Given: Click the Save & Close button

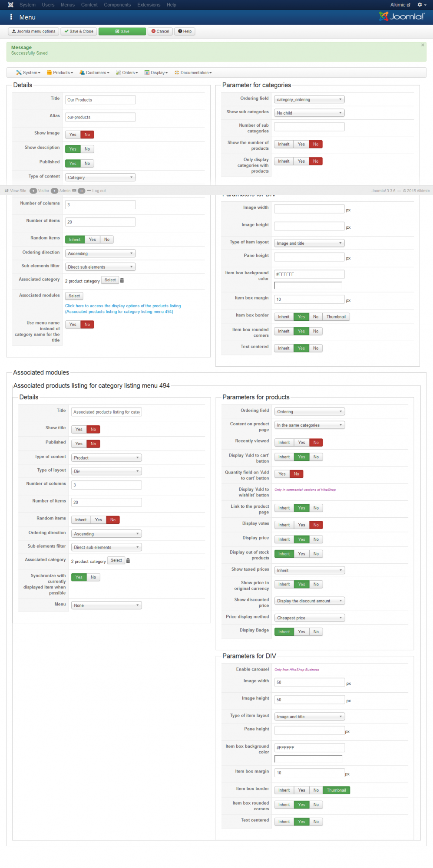Looking at the screenshot, I should (x=79, y=31).
